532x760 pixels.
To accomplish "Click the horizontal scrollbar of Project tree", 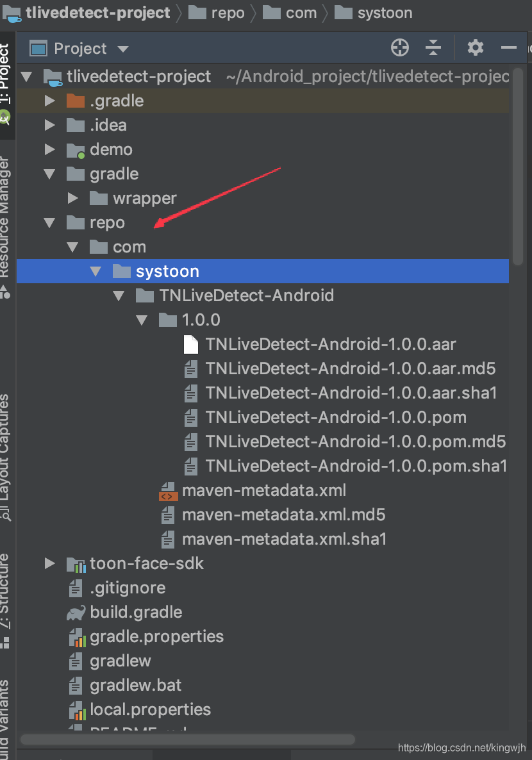I will (187, 739).
